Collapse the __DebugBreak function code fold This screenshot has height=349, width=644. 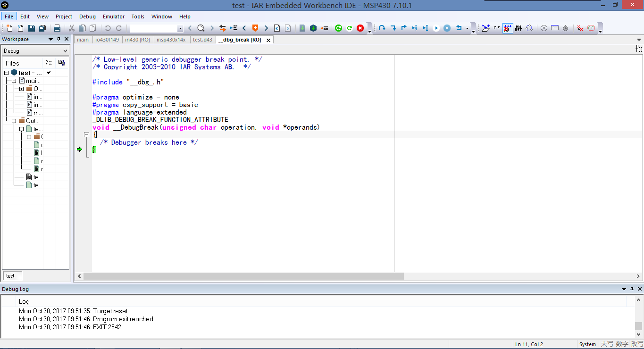86,135
